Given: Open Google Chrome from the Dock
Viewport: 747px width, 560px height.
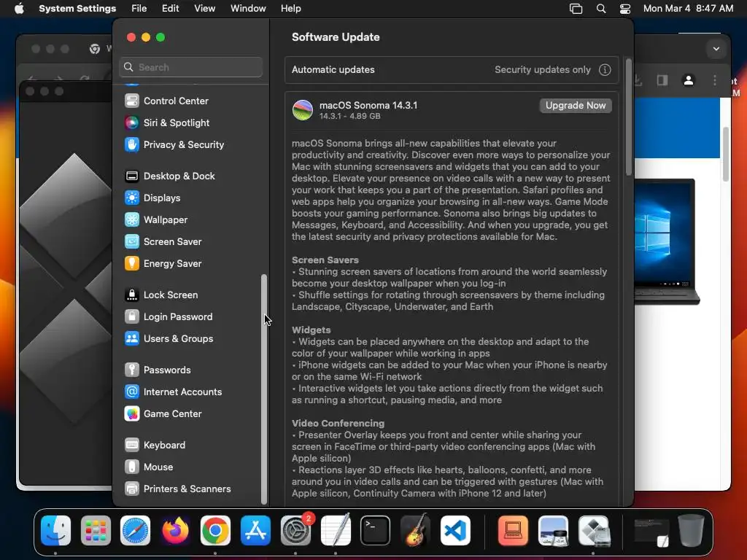Looking at the screenshot, I should pyautogui.click(x=215, y=531).
